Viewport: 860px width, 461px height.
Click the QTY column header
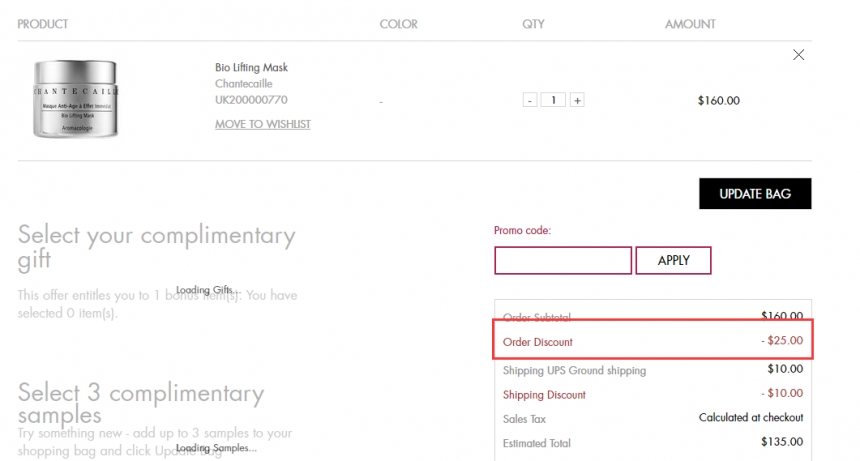[533, 24]
